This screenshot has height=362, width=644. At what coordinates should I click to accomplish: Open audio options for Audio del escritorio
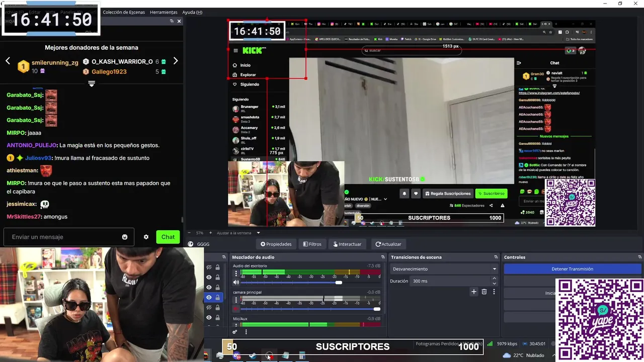[236, 274]
